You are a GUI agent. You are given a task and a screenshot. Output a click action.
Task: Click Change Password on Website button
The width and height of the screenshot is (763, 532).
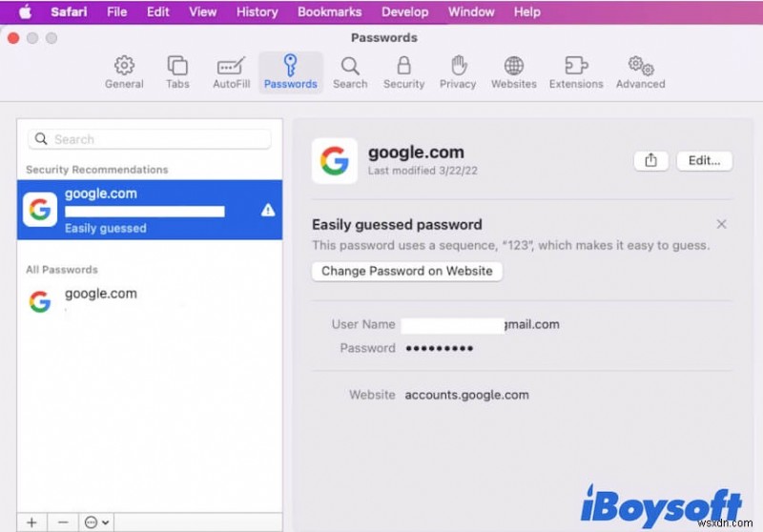coord(407,271)
